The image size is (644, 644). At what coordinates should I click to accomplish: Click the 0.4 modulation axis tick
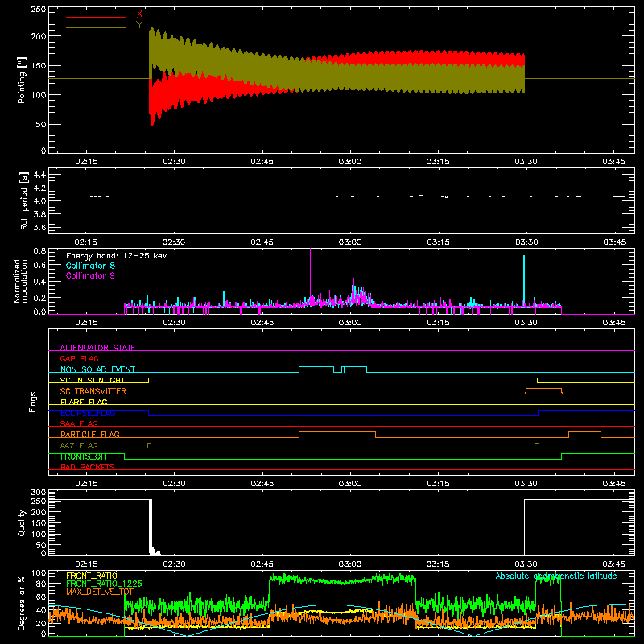[x=39, y=282]
